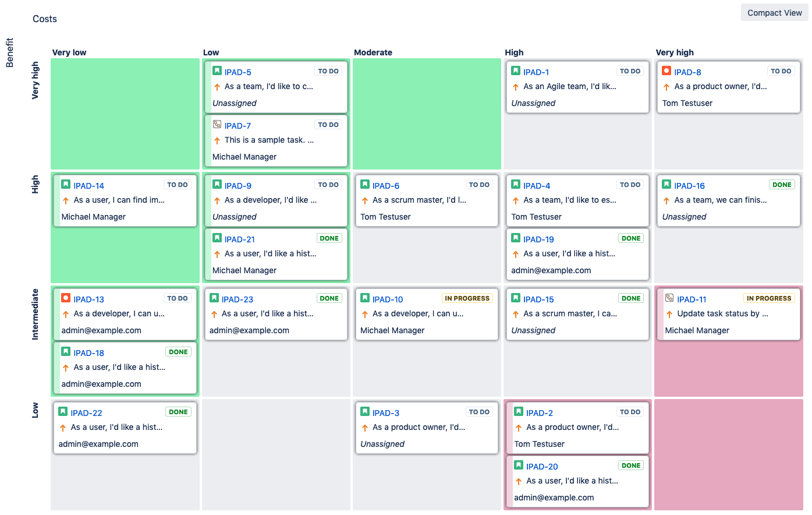Click the IN PROGRESS status on IPAD-10
Screen dimensions: 812x515
tap(467, 298)
